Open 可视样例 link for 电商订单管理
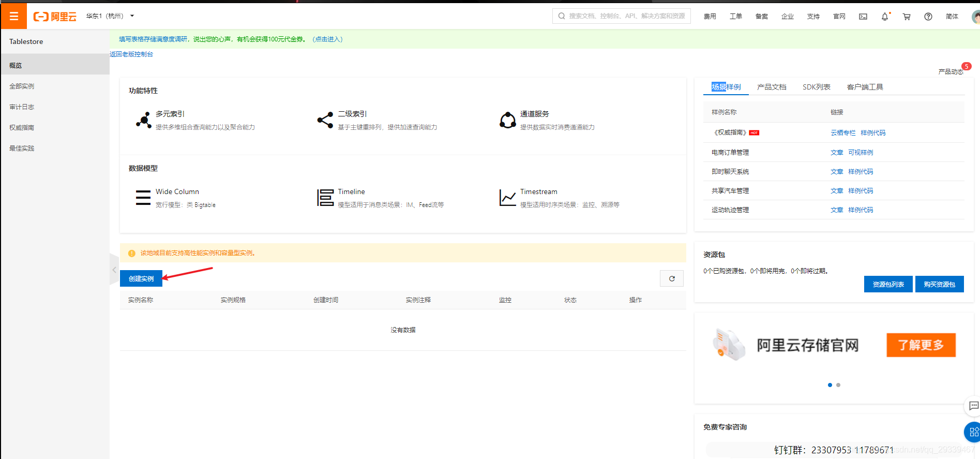The height and width of the screenshot is (459, 980). click(x=861, y=153)
